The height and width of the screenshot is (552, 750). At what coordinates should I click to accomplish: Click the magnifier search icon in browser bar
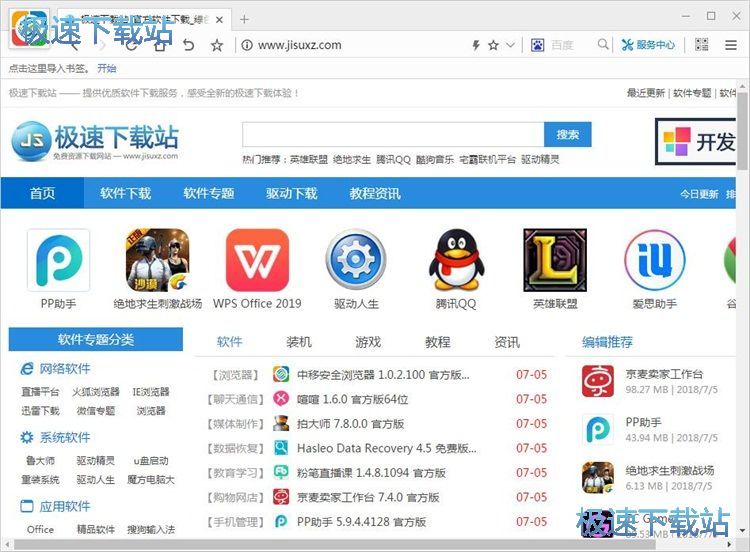(603, 44)
